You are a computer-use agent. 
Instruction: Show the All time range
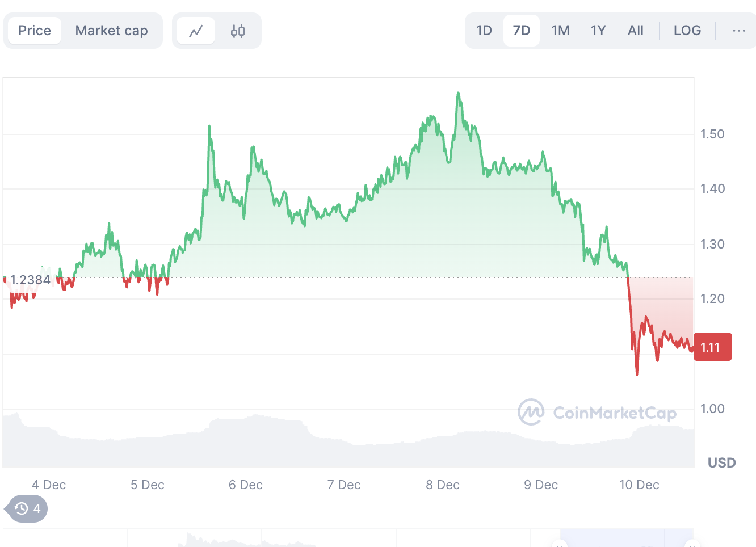point(635,31)
